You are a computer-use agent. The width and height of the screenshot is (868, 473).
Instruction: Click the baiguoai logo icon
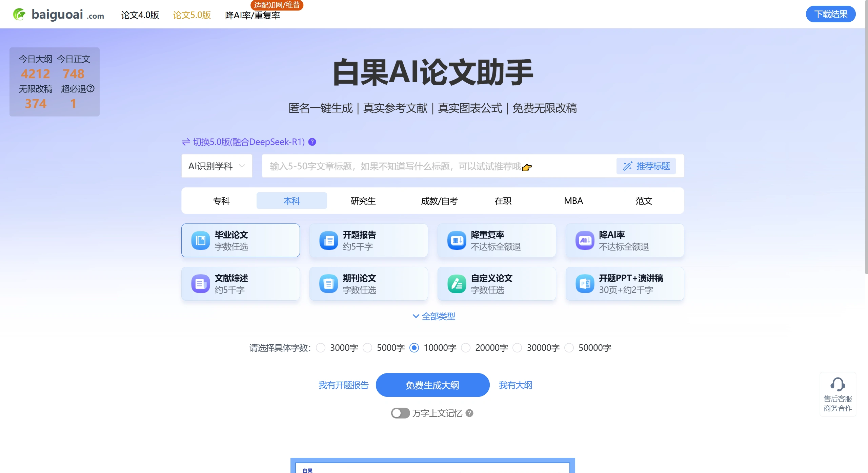coord(19,14)
